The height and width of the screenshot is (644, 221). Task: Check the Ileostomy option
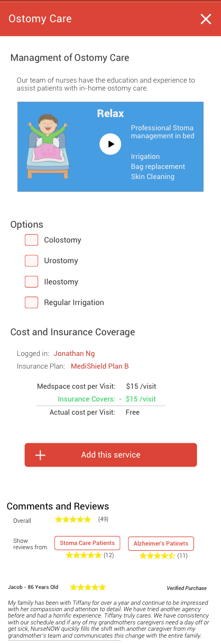pyautogui.click(x=32, y=282)
